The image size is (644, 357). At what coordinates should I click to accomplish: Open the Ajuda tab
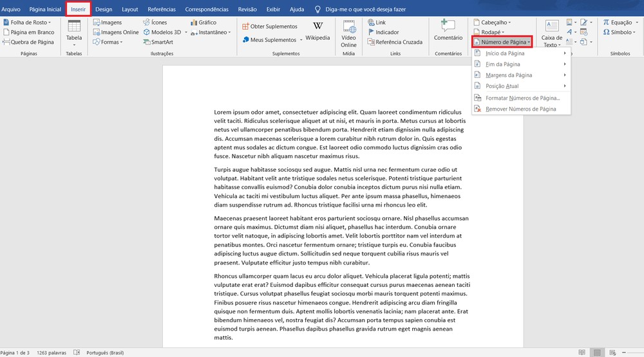pyautogui.click(x=297, y=9)
